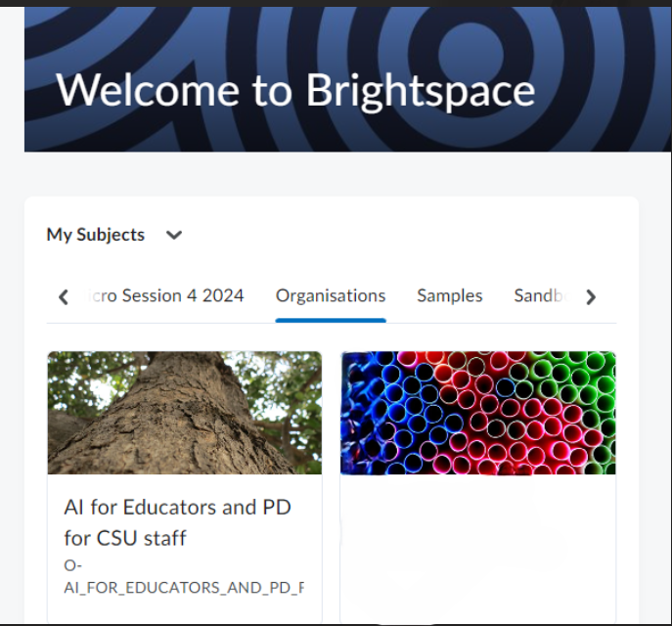Click the O-AI_FOR_EDUCATORS_AND_PD course code text
The width and height of the screenshot is (672, 626).
[x=184, y=576]
